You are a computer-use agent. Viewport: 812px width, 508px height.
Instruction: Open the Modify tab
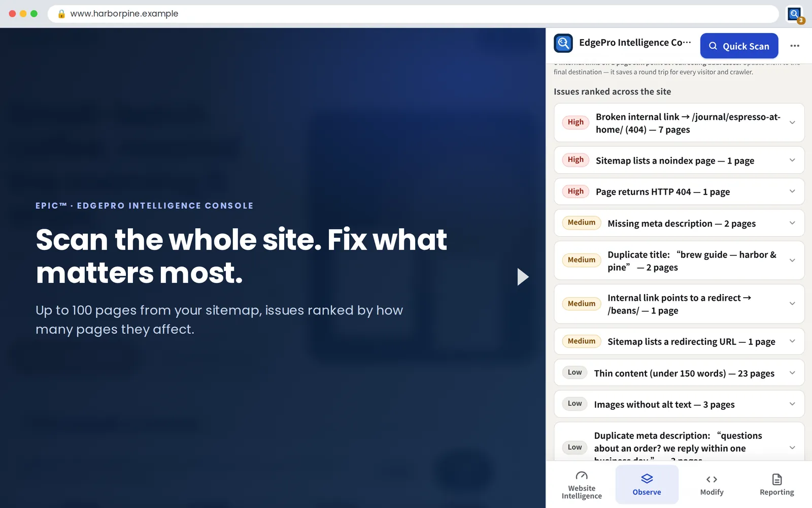pyautogui.click(x=712, y=485)
